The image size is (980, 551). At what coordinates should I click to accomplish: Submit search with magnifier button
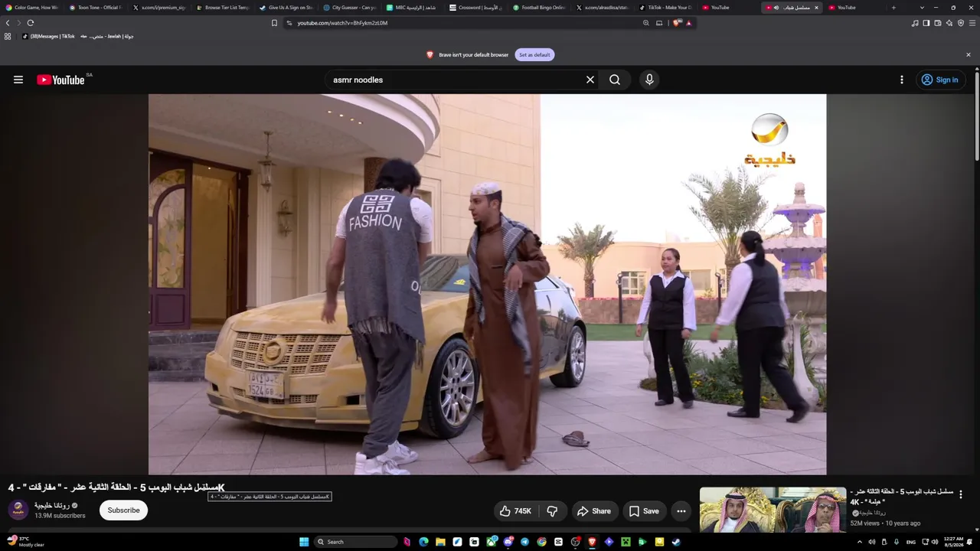615,80
